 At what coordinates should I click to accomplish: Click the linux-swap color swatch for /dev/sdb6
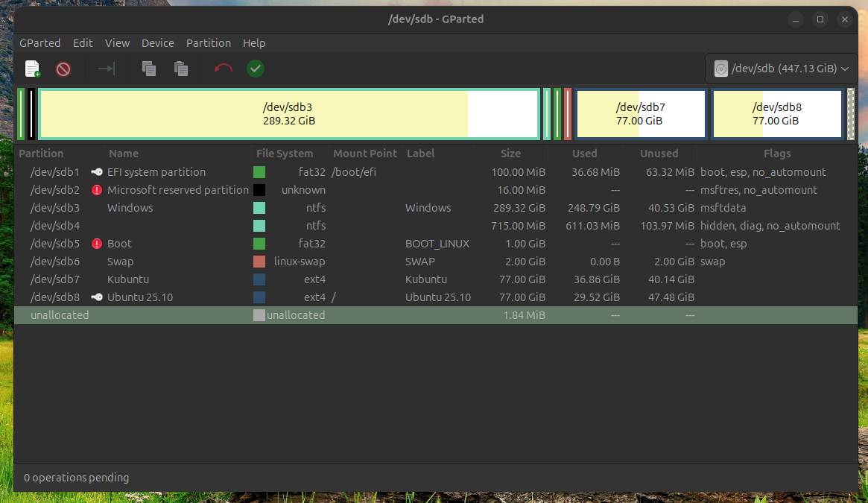pos(259,262)
